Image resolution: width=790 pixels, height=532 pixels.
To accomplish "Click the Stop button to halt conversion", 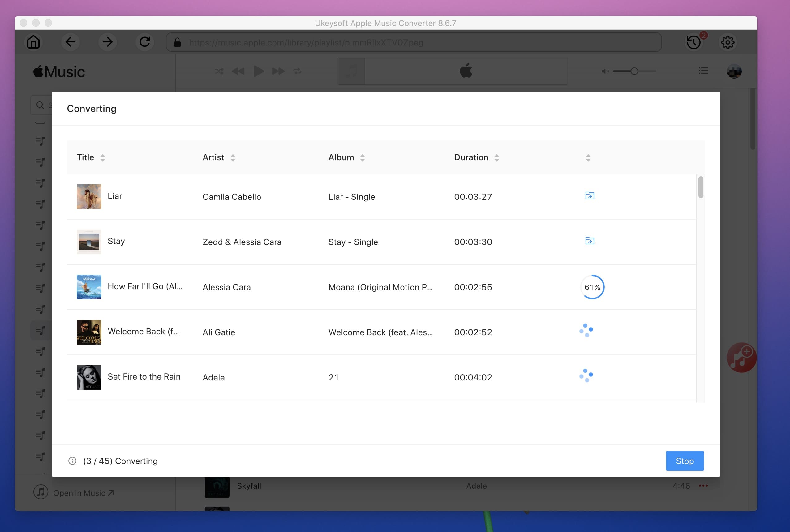I will (685, 461).
